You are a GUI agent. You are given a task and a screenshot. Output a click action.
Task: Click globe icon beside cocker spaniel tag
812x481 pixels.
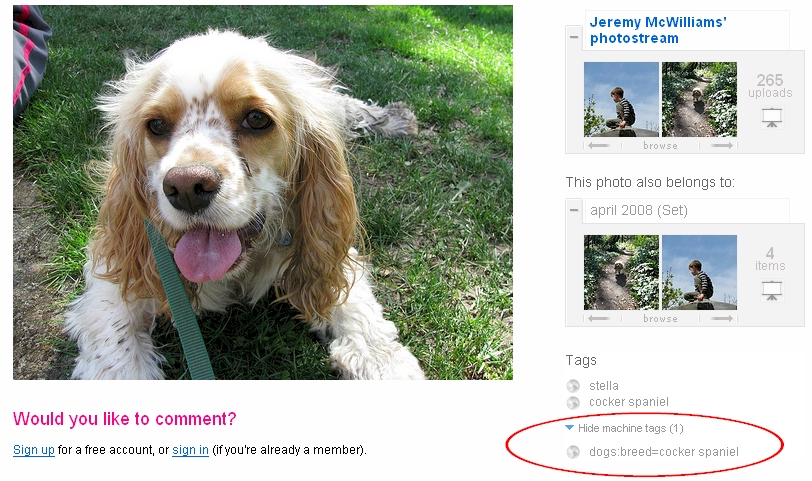tap(573, 402)
